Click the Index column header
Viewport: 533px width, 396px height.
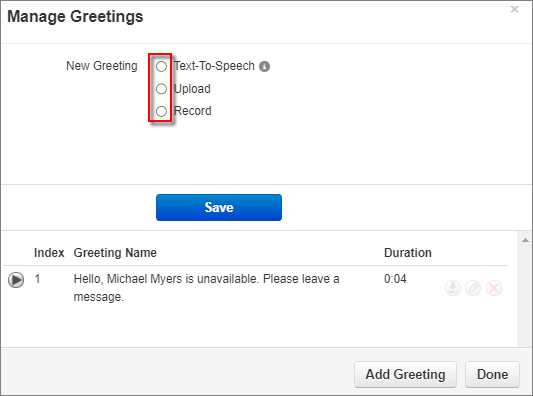tap(49, 253)
